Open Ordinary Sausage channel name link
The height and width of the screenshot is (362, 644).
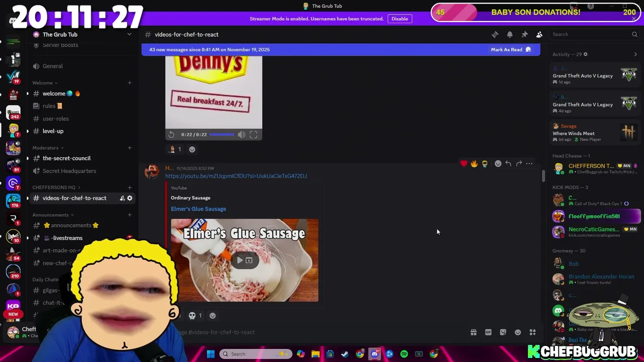[191, 198]
